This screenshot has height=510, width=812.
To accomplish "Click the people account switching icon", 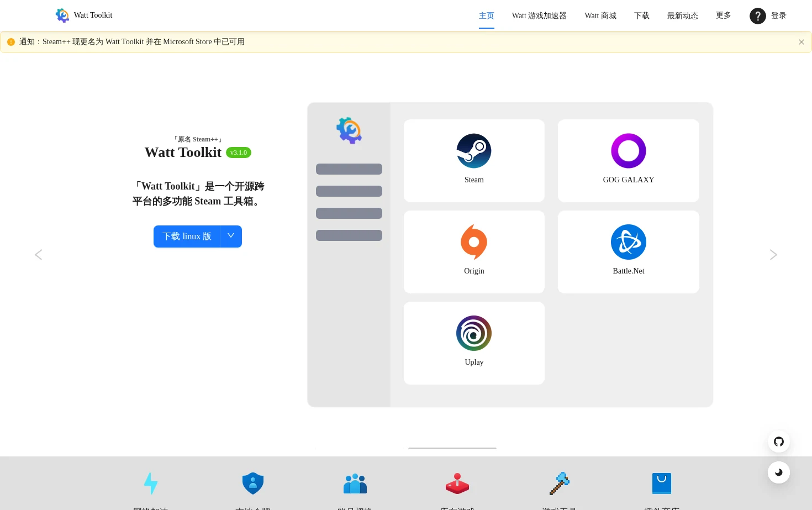I will [x=355, y=483].
